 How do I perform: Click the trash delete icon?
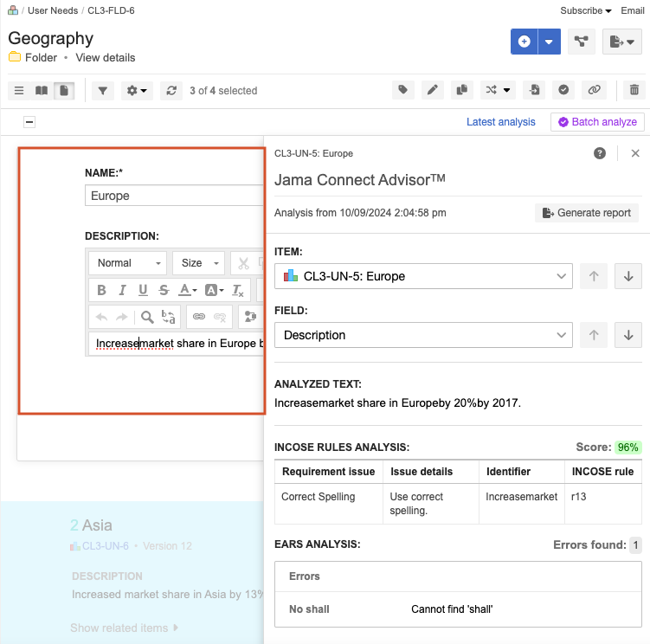(x=634, y=90)
